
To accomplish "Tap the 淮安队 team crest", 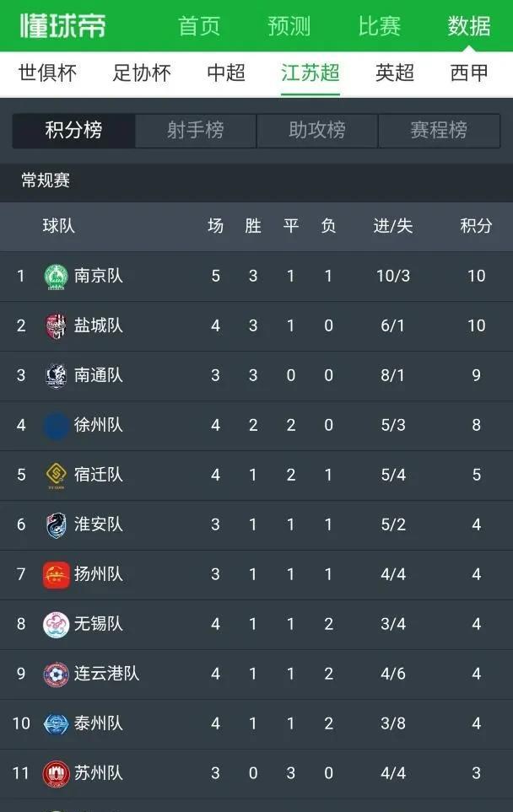I will click(57, 524).
